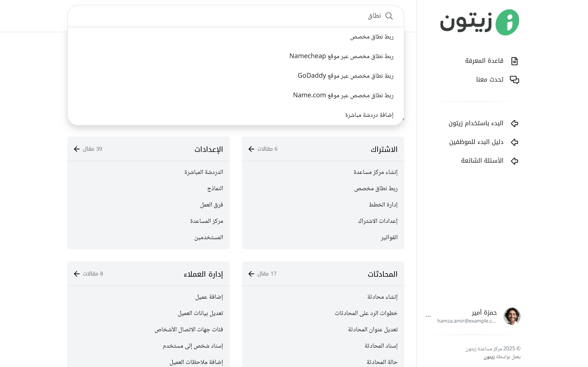
Task: Open the 17 articles arrow in the المحادثات card
Action: click(251, 274)
